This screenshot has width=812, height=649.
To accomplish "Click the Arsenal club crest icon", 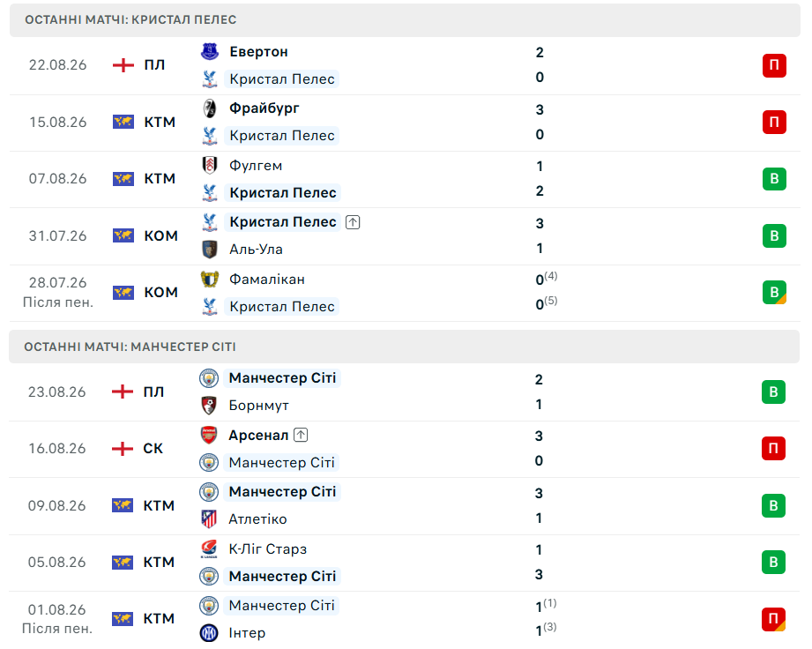I will (209, 435).
